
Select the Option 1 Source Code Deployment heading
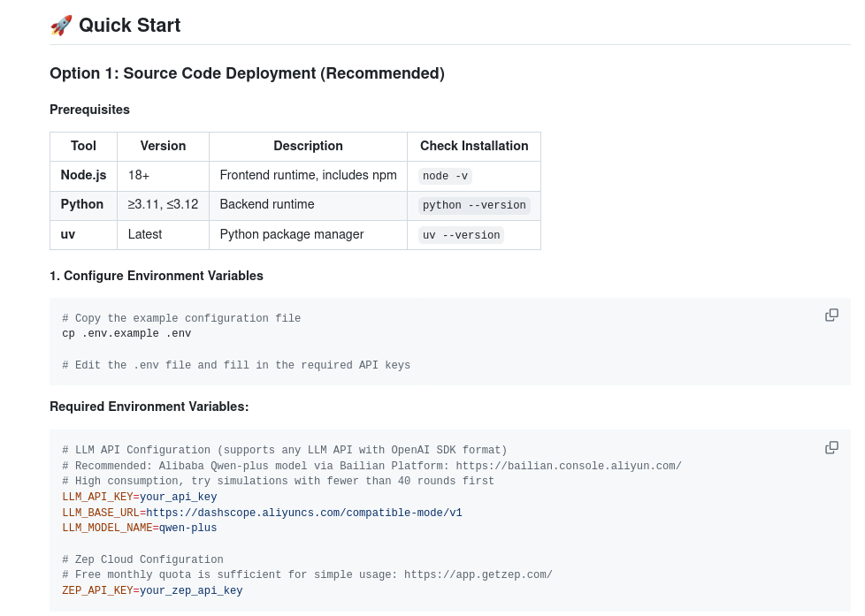[247, 73]
